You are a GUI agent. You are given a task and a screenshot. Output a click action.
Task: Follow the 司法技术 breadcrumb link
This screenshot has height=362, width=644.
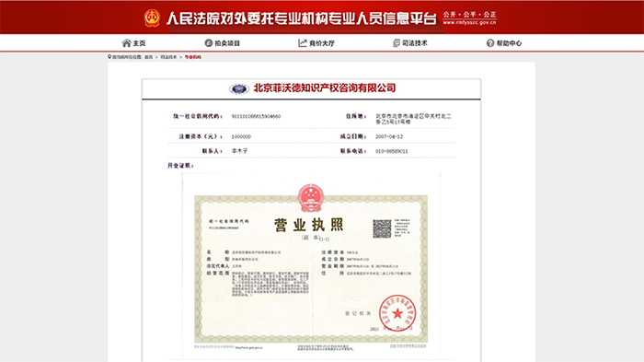click(168, 57)
